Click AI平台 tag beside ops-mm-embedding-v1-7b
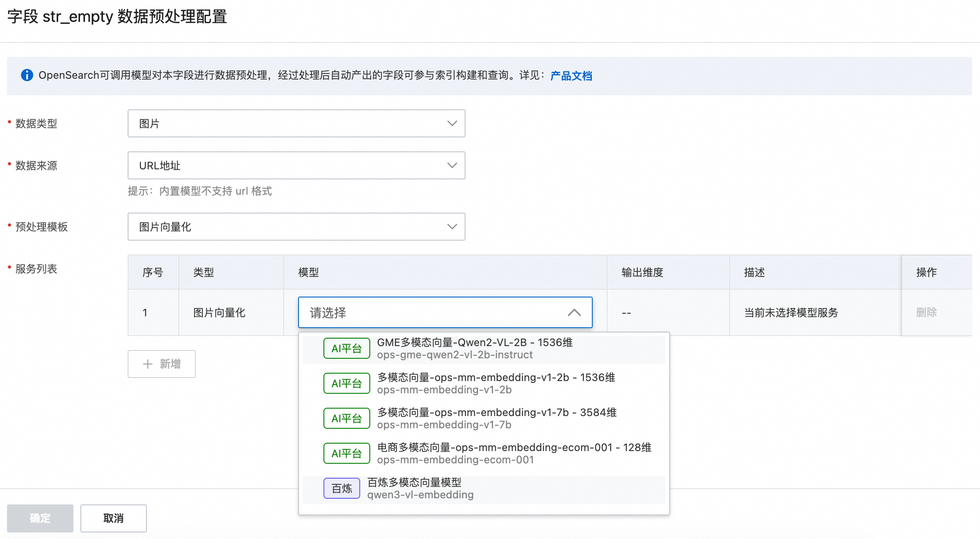Viewport: 980px width, 539px height. click(347, 418)
